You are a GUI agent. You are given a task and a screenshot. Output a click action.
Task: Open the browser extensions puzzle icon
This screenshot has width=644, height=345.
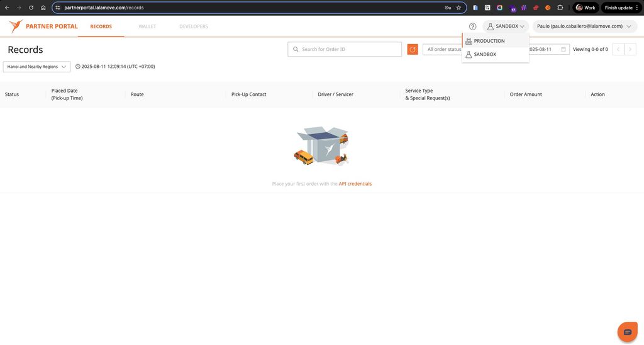click(x=560, y=8)
